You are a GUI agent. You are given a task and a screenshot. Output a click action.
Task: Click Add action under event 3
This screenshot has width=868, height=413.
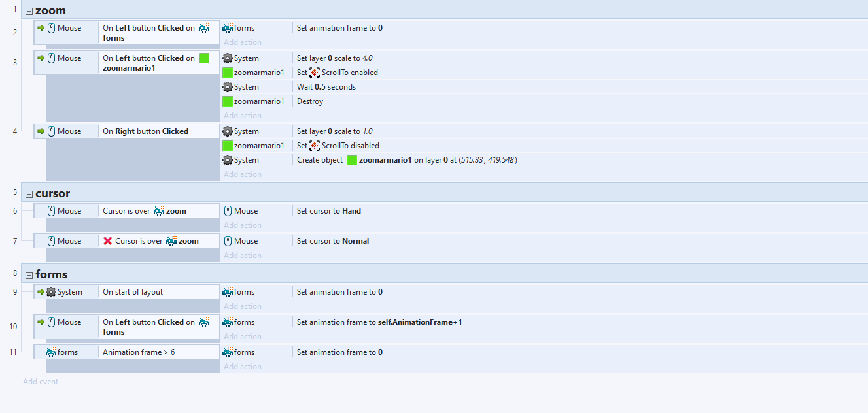(243, 116)
